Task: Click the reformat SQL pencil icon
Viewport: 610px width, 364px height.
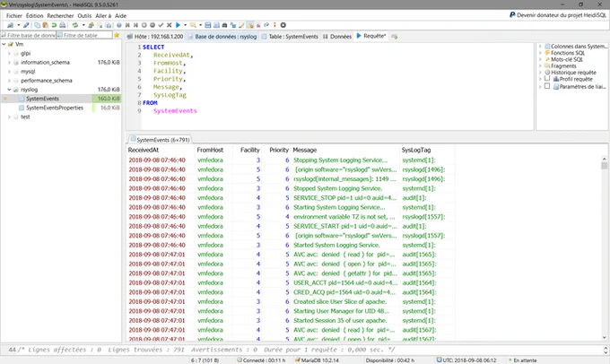Action: (241, 25)
